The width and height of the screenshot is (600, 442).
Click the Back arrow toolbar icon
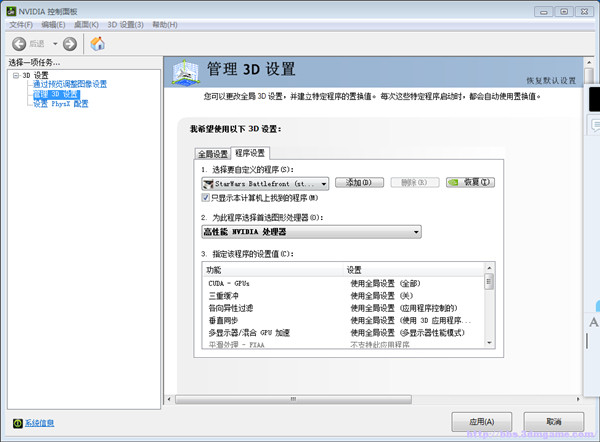point(19,44)
